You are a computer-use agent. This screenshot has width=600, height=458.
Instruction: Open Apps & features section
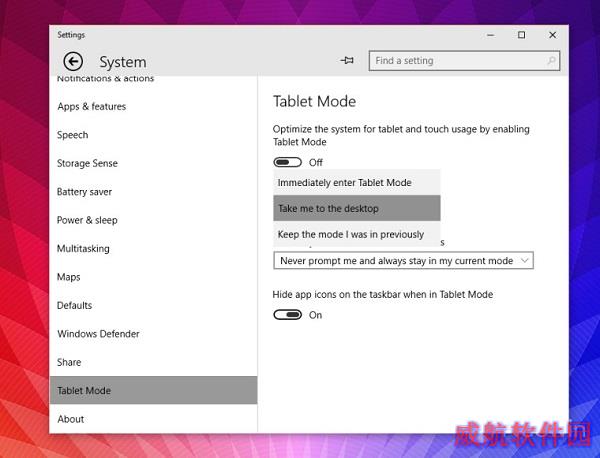click(153, 106)
